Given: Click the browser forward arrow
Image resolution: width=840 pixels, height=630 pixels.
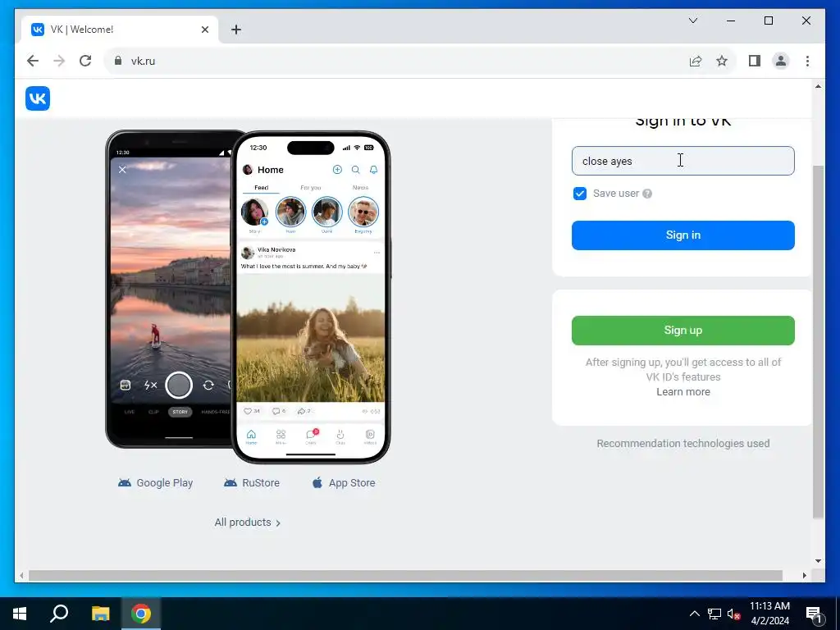Looking at the screenshot, I should pos(59,61).
